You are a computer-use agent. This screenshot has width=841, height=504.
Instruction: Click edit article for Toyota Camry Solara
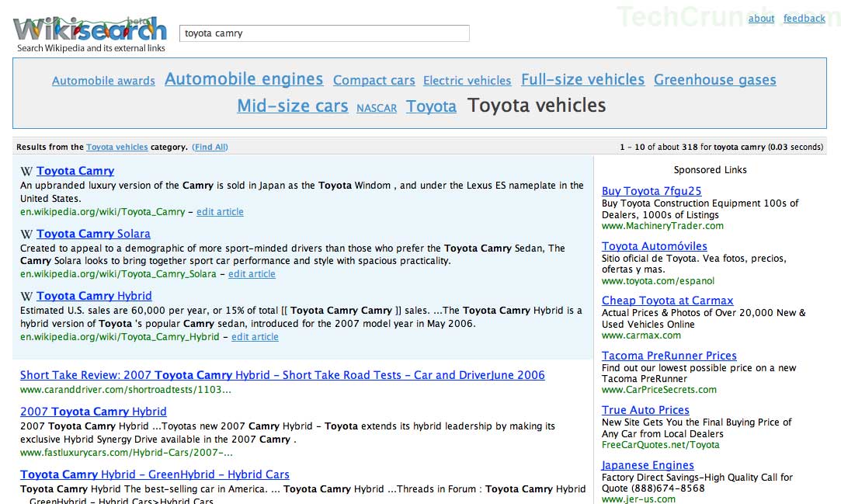coord(252,274)
